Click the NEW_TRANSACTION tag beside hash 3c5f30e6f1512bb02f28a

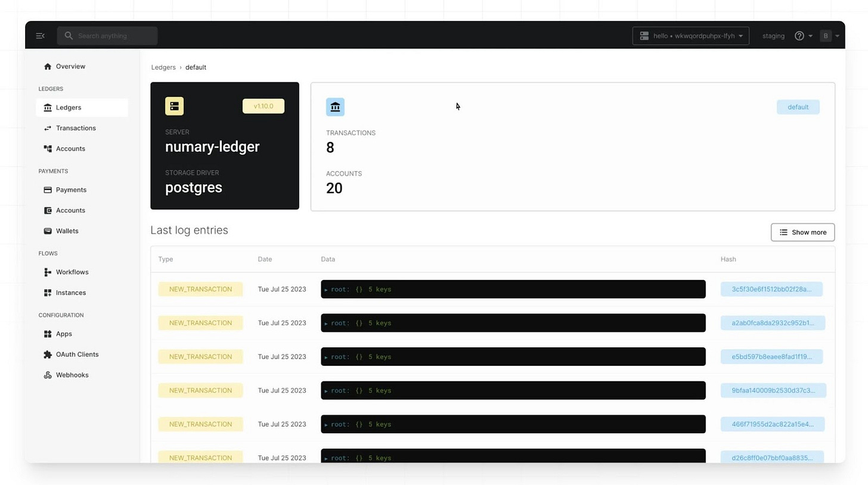[200, 290]
